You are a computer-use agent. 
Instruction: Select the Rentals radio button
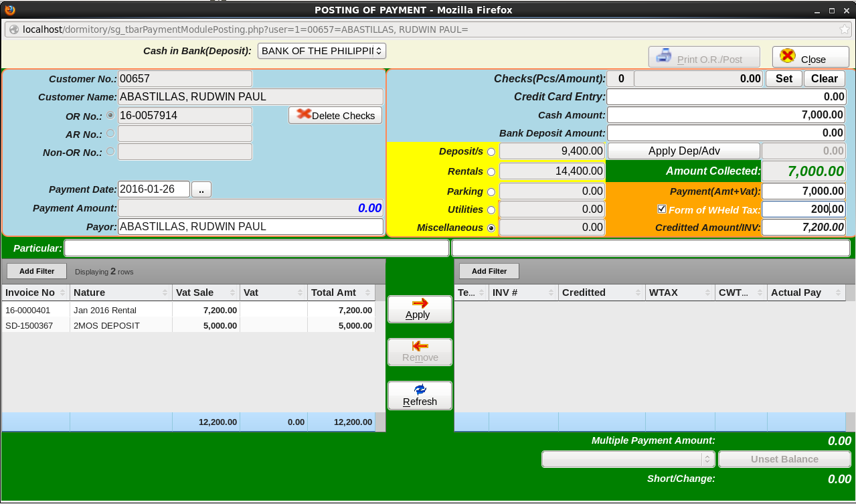(x=491, y=172)
